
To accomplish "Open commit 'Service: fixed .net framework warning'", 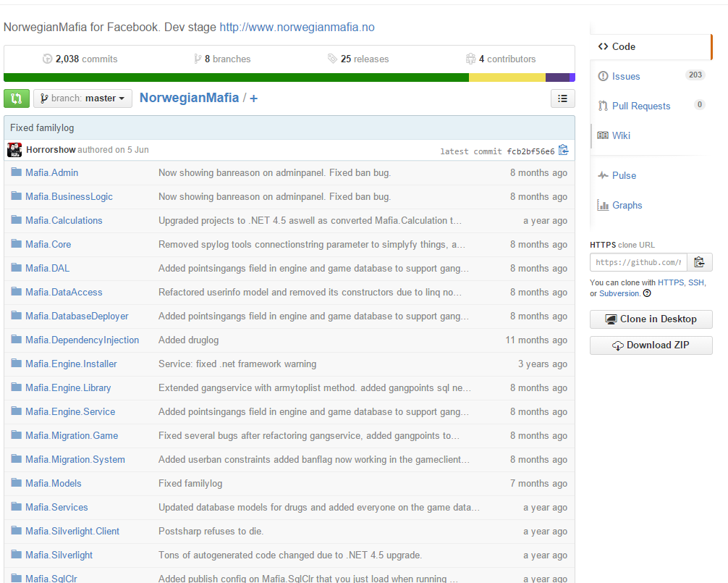I will [x=237, y=364].
